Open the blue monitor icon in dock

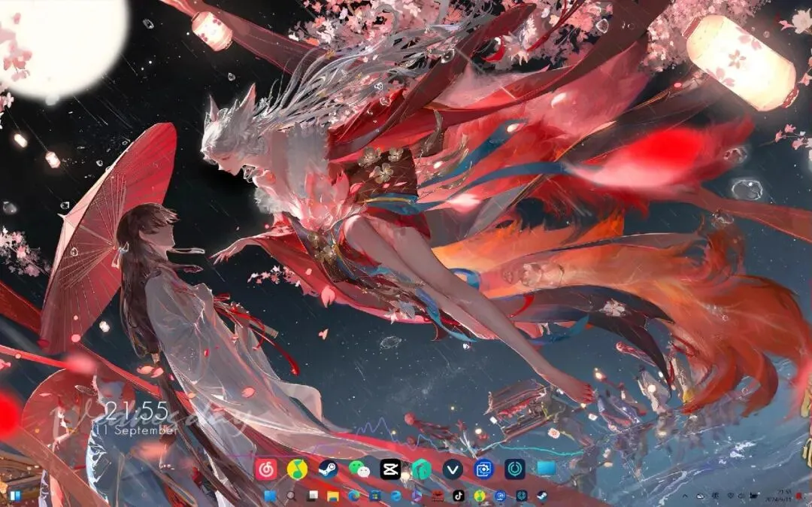(547, 469)
